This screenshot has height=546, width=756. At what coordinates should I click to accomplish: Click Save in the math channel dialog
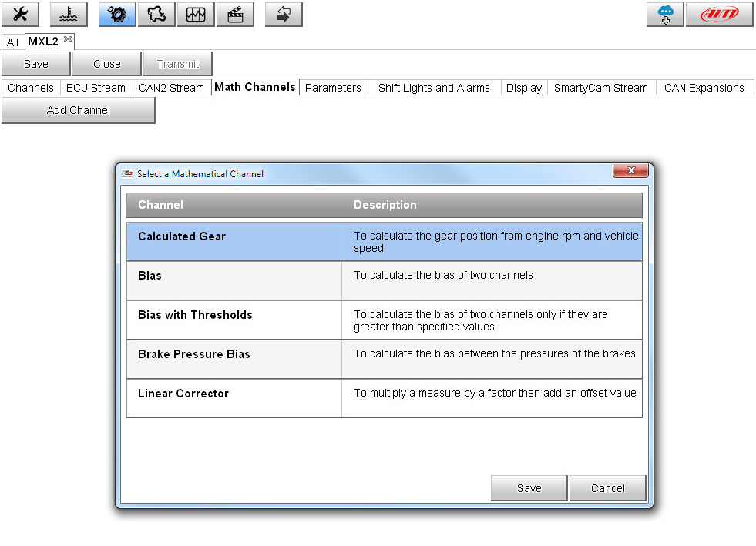pyautogui.click(x=529, y=488)
